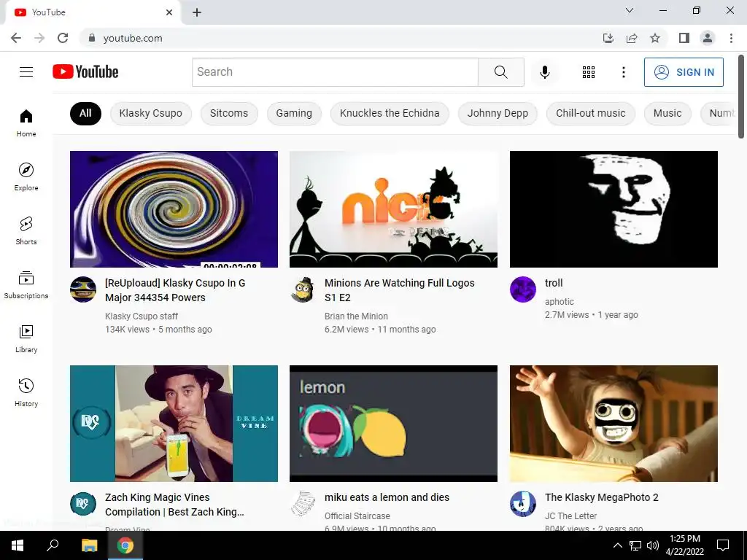Open Dream Vine channel avatar
747x560 pixels.
pyautogui.click(x=83, y=504)
